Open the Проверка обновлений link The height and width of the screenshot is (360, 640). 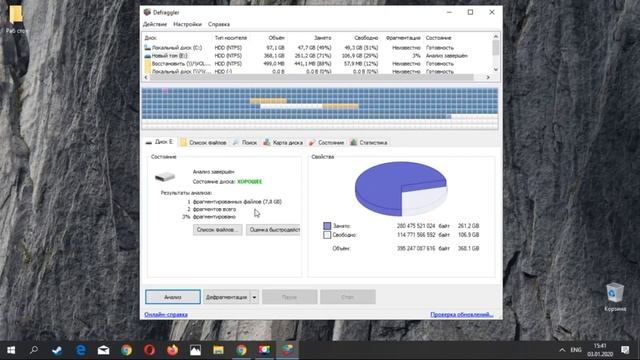(x=462, y=314)
